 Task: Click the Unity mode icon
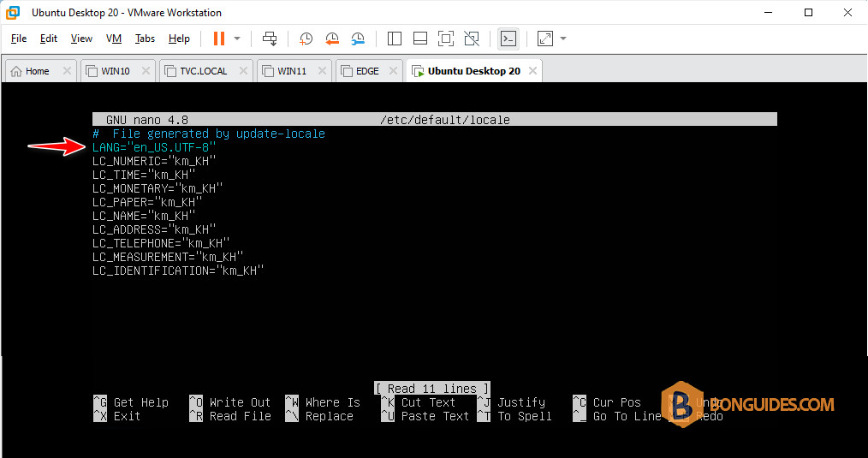point(472,39)
